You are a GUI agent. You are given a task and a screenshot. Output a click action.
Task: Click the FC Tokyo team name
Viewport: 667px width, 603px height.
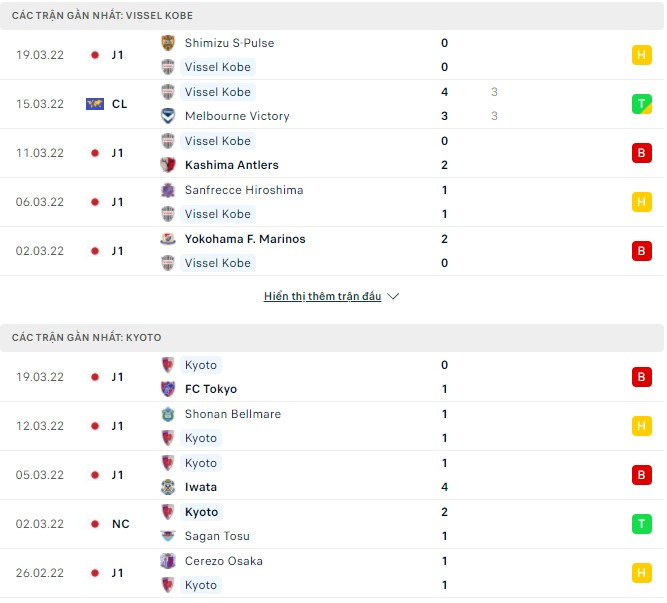pos(210,389)
